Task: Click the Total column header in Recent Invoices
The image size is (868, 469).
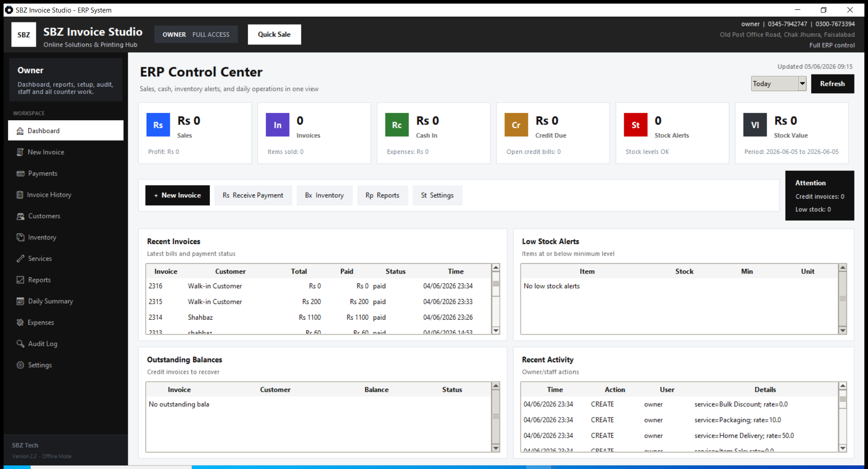Action: (299, 271)
